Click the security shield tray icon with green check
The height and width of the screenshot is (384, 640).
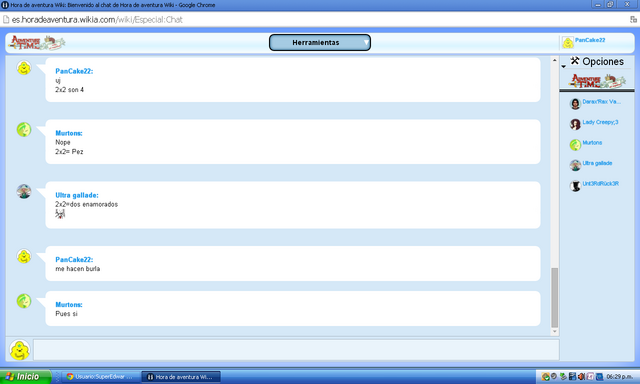[546, 377]
